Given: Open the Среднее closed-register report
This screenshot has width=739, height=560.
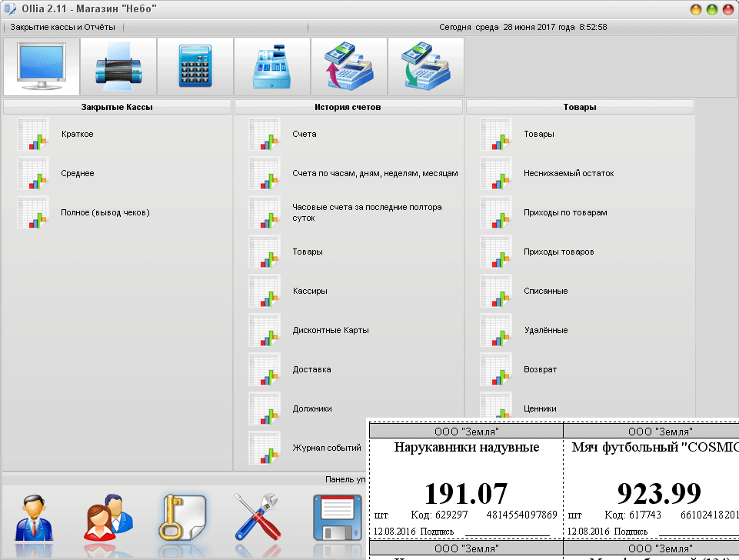Looking at the screenshot, I should click(78, 174).
